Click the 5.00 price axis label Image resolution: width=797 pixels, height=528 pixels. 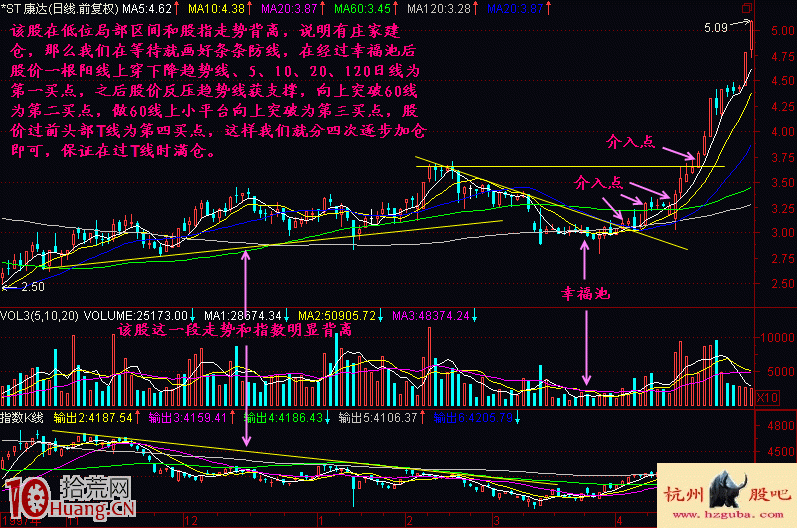(x=782, y=30)
